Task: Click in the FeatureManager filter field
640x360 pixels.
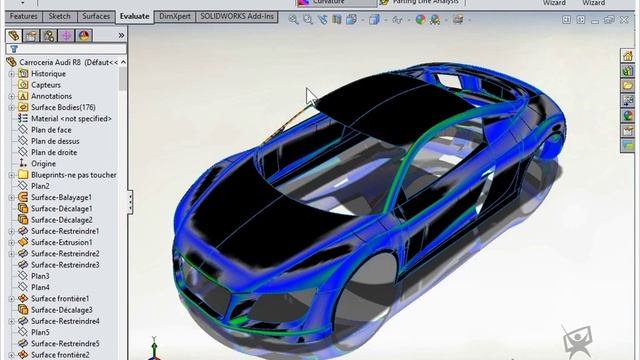Action: coord(66,49)
